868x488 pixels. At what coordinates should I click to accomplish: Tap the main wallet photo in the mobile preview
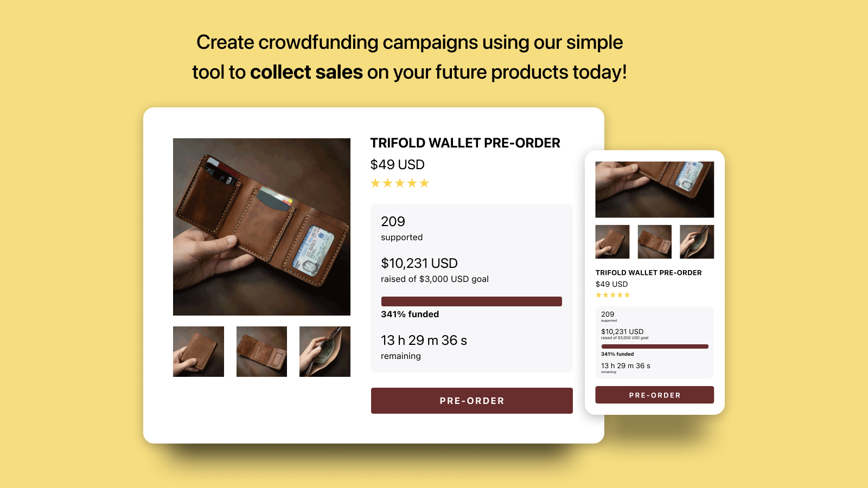tap(654, 189)
